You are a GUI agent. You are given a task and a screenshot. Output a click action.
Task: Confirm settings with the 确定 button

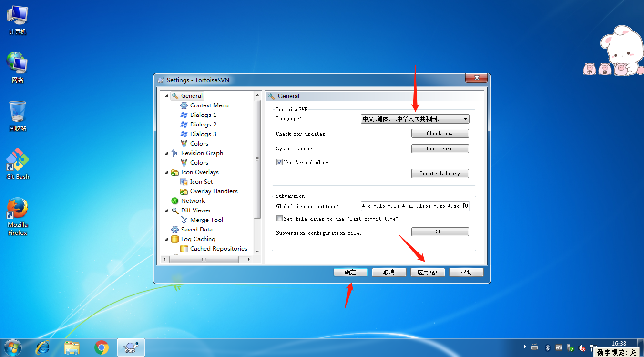(x=350, y=272)
